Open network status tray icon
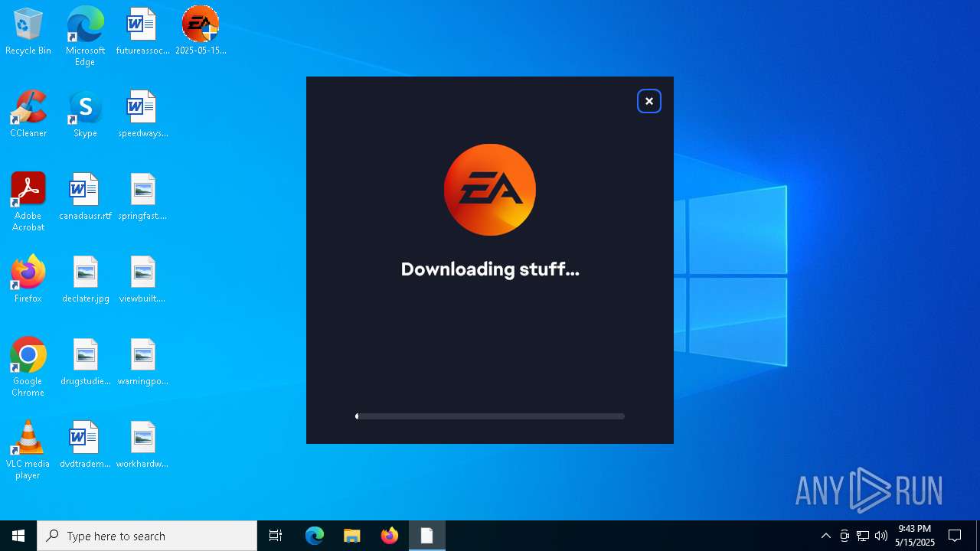The height and width of the screenshot is (551, 980). click(863, 536)
